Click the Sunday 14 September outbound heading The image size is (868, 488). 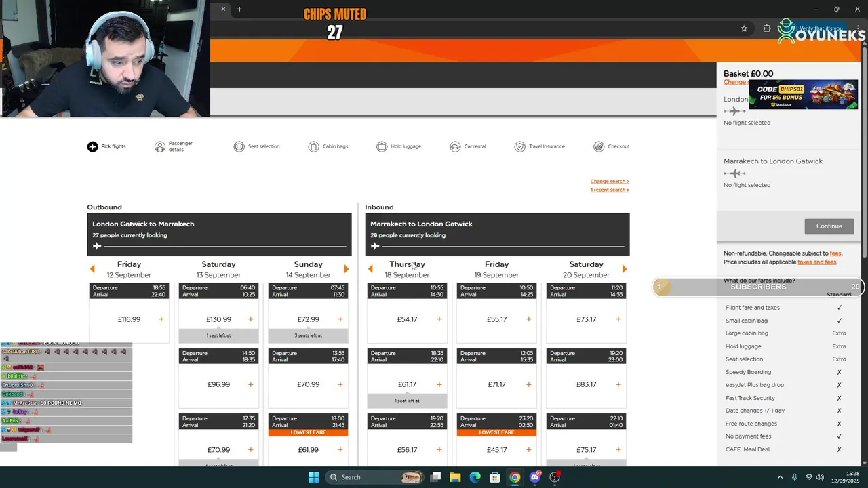(x=308, y=269)
